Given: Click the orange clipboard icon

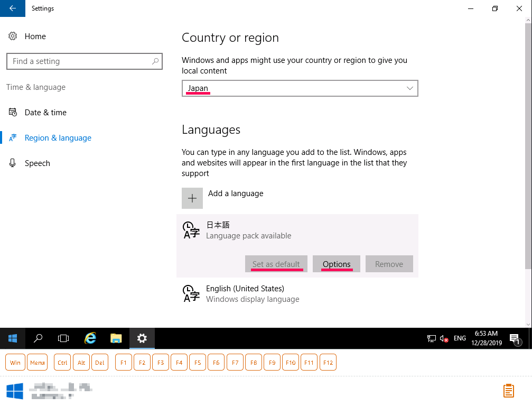Looking at the screenshot, I should [508, 390].
